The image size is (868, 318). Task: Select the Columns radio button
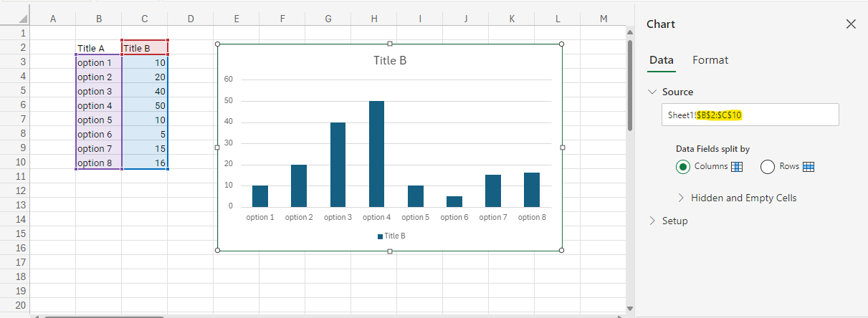683,167
